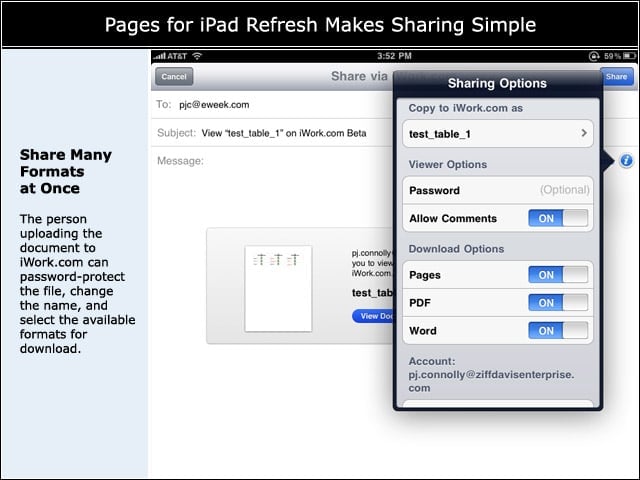Tap the Cancel button
640x480 pixels.
click(174, 77)
